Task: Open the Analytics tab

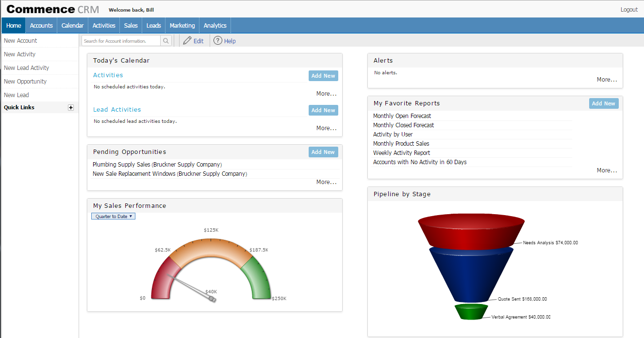Action: pos(215,26)
